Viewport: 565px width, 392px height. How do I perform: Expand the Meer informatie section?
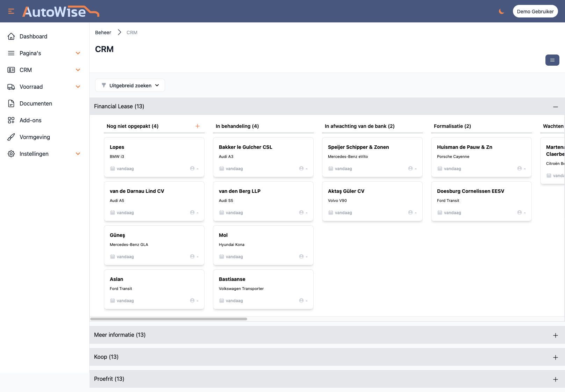coord(555,335)
